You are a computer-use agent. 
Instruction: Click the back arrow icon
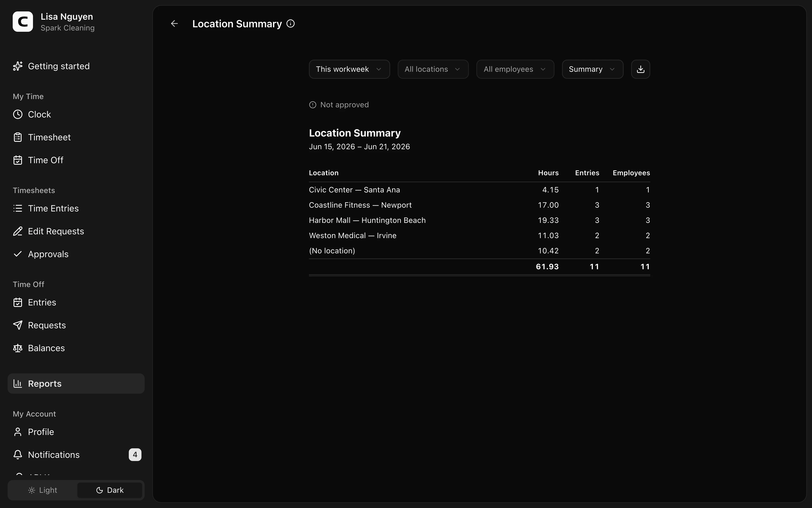click(174, 23)
